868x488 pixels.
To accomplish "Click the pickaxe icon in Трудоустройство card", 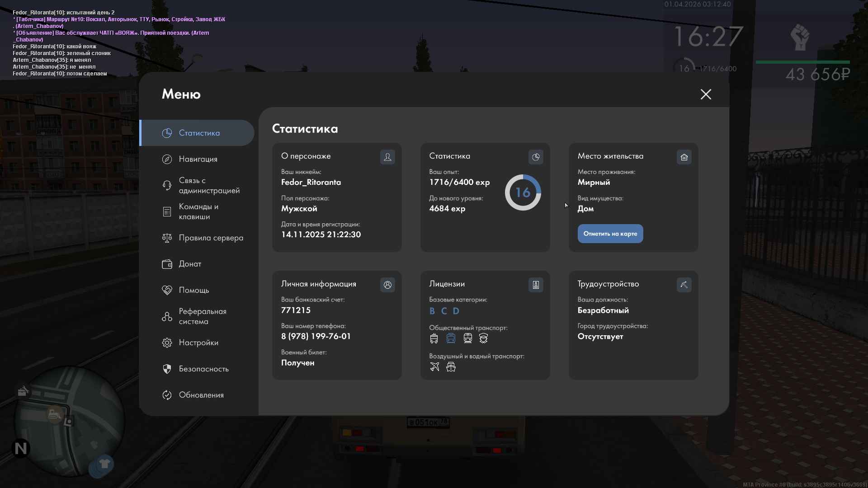I will pos(684,285).
